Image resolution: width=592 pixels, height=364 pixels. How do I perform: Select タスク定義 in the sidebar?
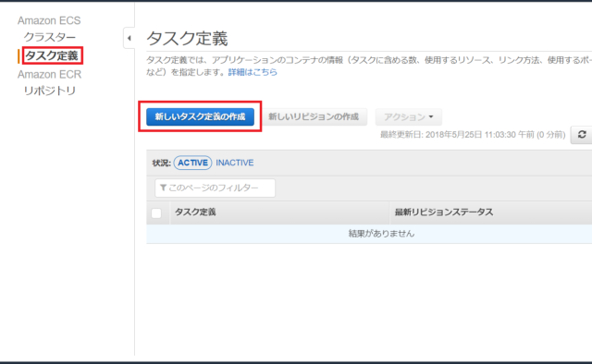[x=52, y=55]
